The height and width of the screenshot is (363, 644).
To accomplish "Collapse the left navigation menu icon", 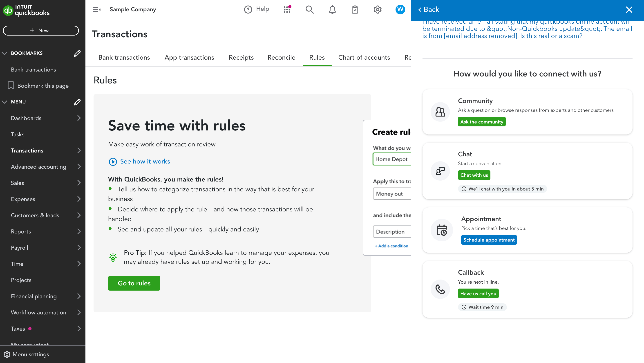I will (96, 9).
